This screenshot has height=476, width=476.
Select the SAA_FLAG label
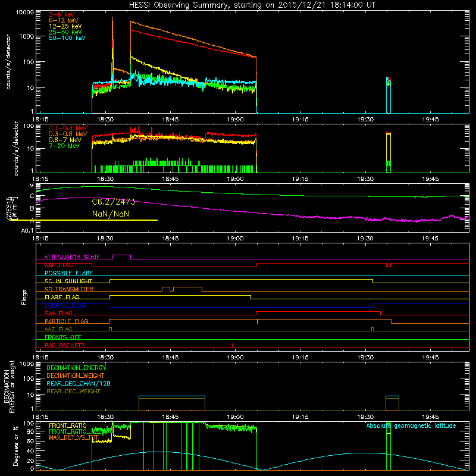(x=58, y=313)
